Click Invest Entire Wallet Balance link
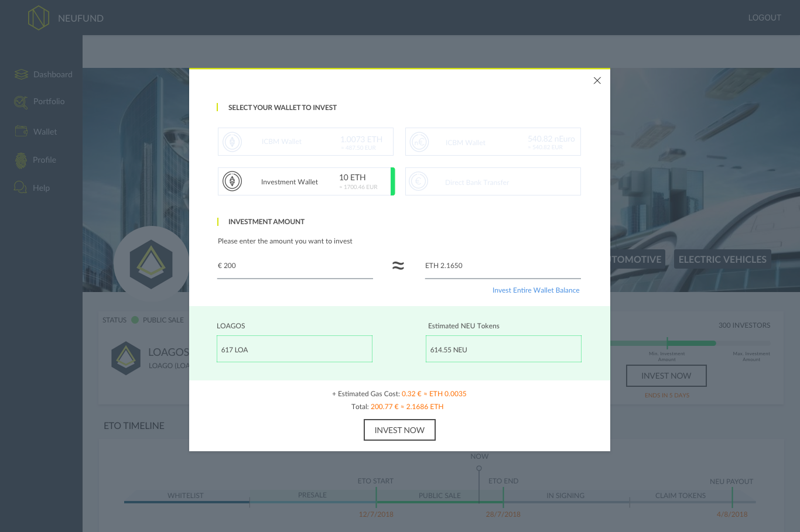This screenshot has height=532, width=800. coord(536,290)
